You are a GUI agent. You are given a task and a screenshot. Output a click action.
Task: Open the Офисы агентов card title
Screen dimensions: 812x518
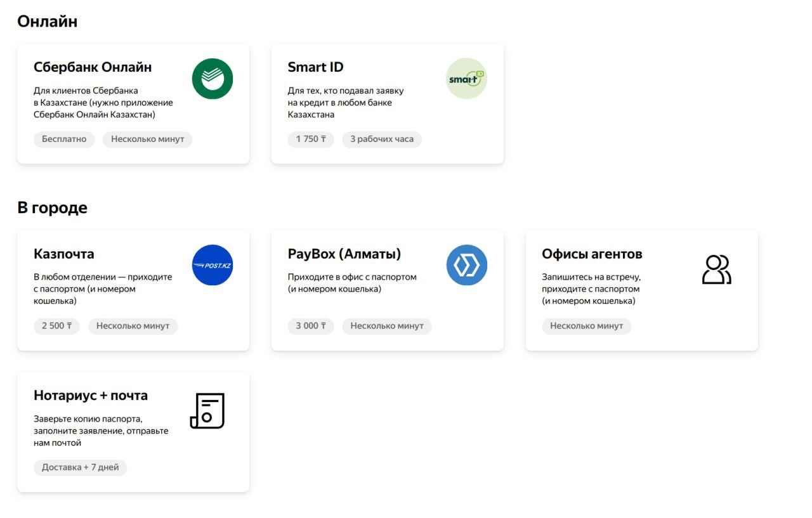592,254
